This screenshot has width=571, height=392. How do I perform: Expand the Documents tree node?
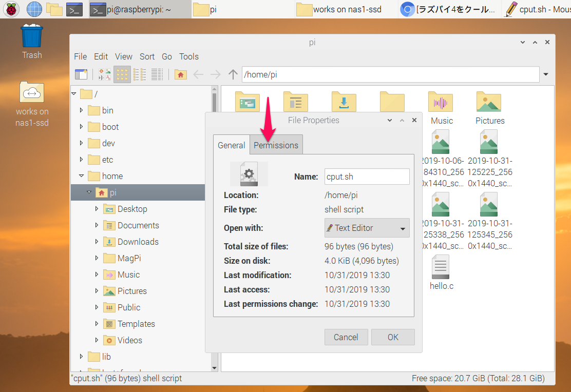coord(97,225)
